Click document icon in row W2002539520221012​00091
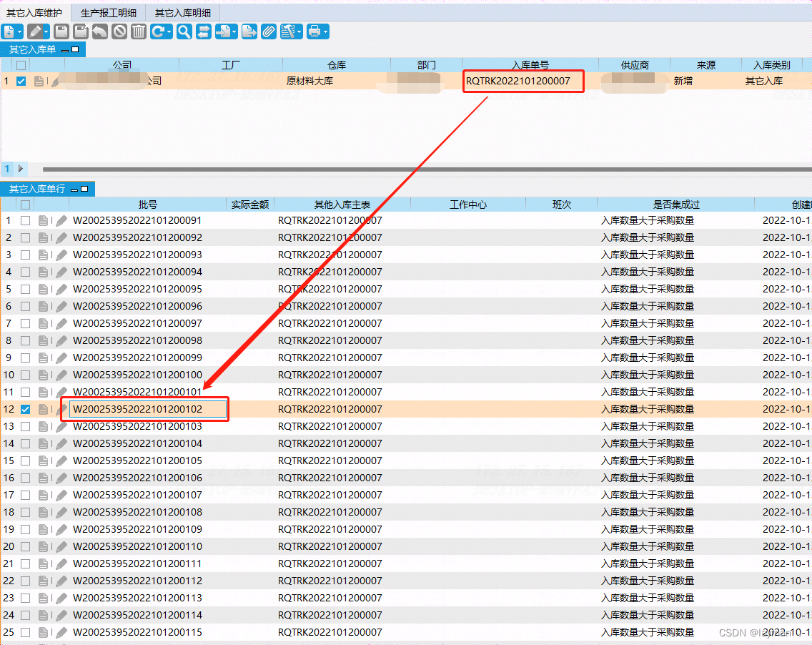Screen dimensions: 812x645 click(43, 221)
